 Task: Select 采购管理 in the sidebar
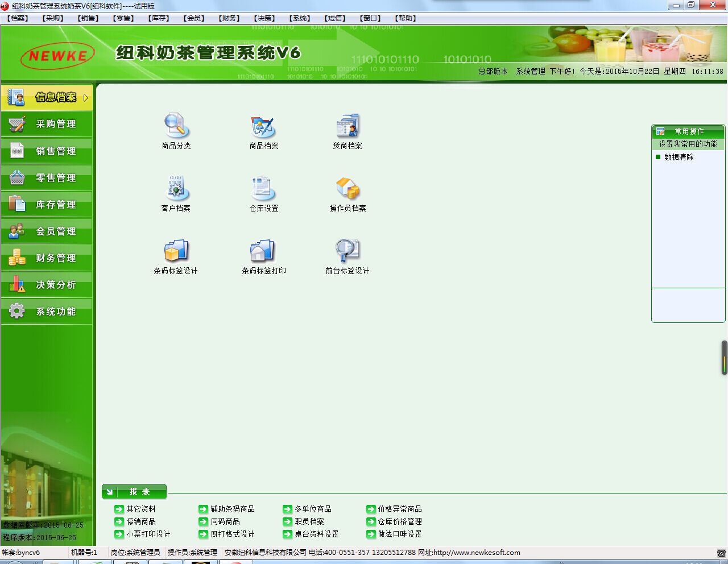[x=47, y=124]
